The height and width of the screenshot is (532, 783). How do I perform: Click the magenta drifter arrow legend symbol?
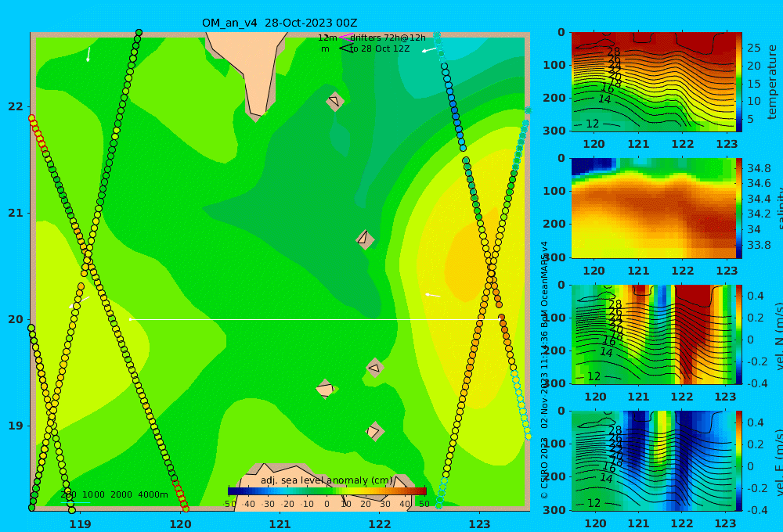click(x=345, y=37)
